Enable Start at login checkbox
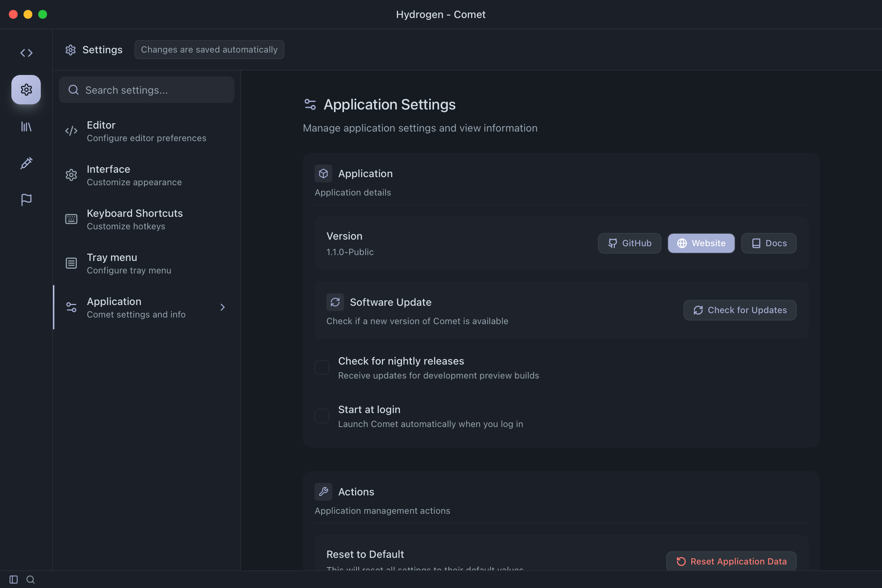The image size is (882, 588). pos(322,416)
